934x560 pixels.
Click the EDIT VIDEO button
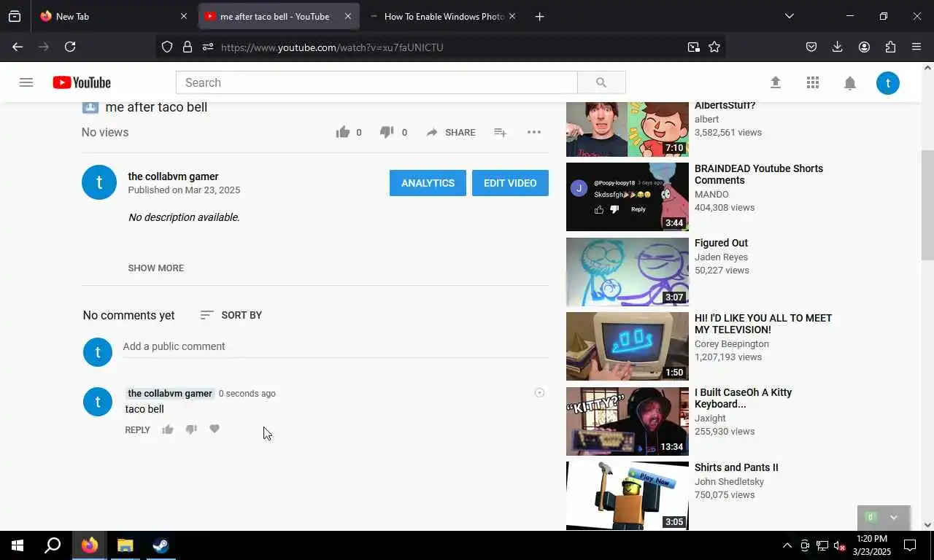tap(510, 183)
